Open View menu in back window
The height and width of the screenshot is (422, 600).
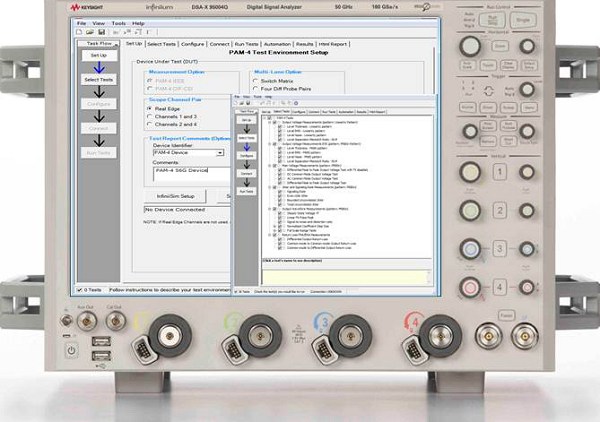point(98,23)
